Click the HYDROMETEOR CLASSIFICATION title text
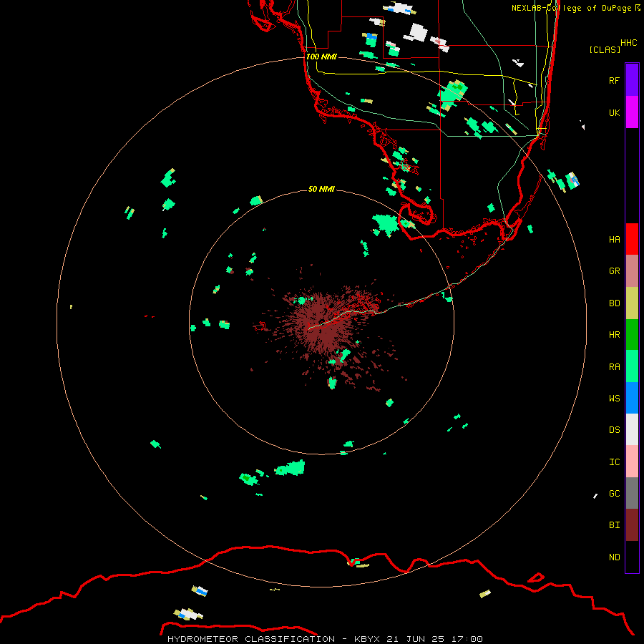The height and width of the screenshot is (644, 644). coord(251,639)
